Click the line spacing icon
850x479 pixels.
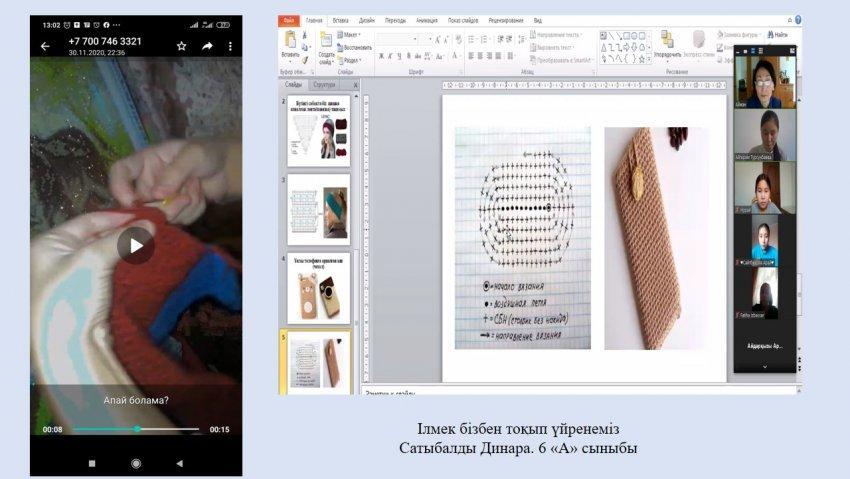pyautogui.click(x=521, y=39)
